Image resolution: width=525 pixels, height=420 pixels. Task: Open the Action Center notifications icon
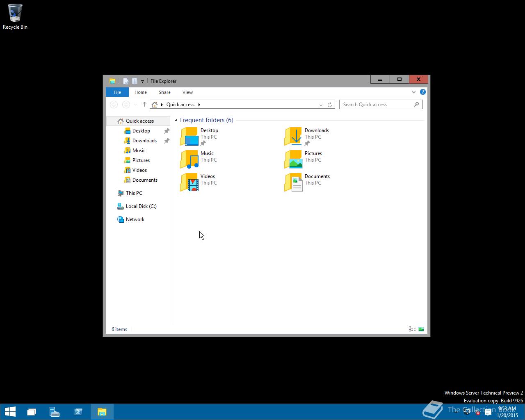(488, 412)
